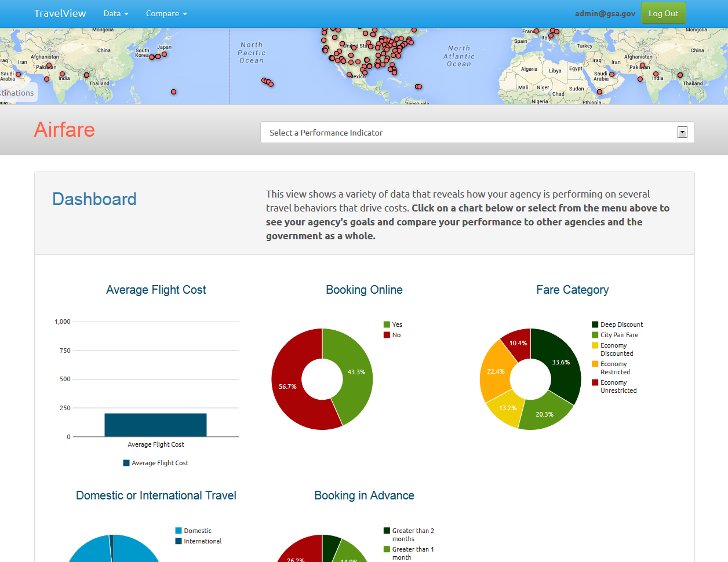
Task: Click the Greater than 1 month swatch
Action: pyautogui.click(x=387, y=549)
